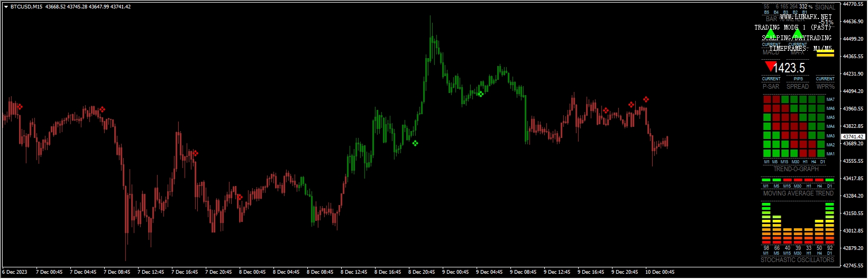
Task: Click the MOVING AVERAGE TREND label
Action: [x=798, y=193]
